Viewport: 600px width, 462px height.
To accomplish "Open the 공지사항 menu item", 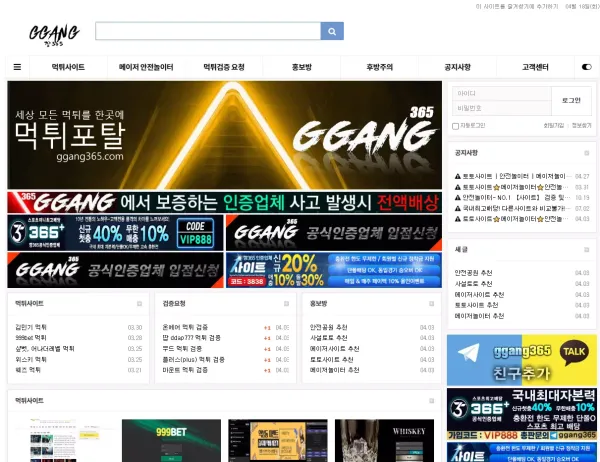I will tap(457, 67).
